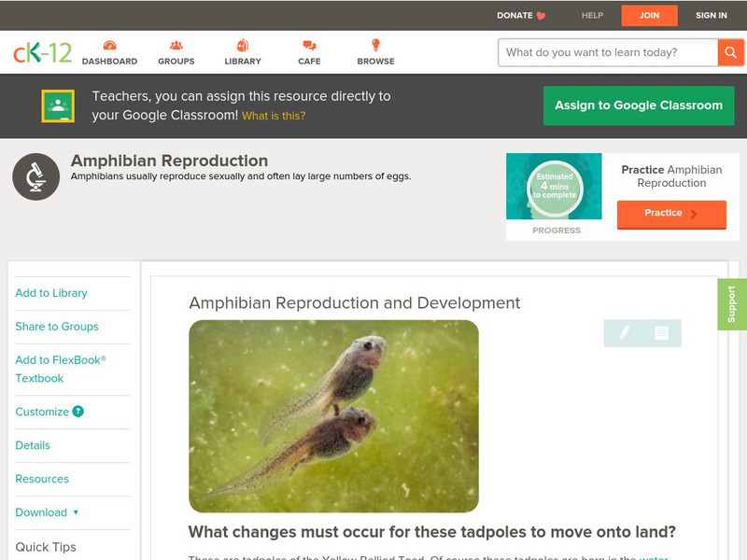
Task: Select the Groups people icon
Action: click(176, 43)
